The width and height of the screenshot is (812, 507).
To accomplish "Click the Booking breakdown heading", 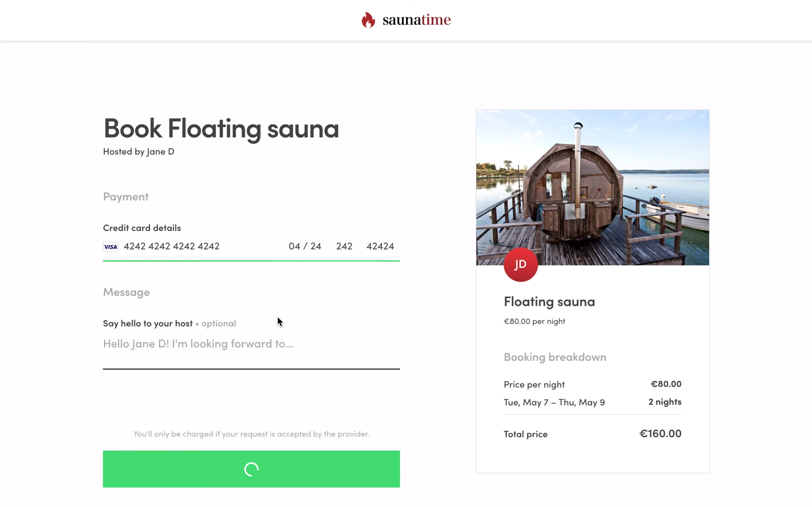I will tap(555, 357).
